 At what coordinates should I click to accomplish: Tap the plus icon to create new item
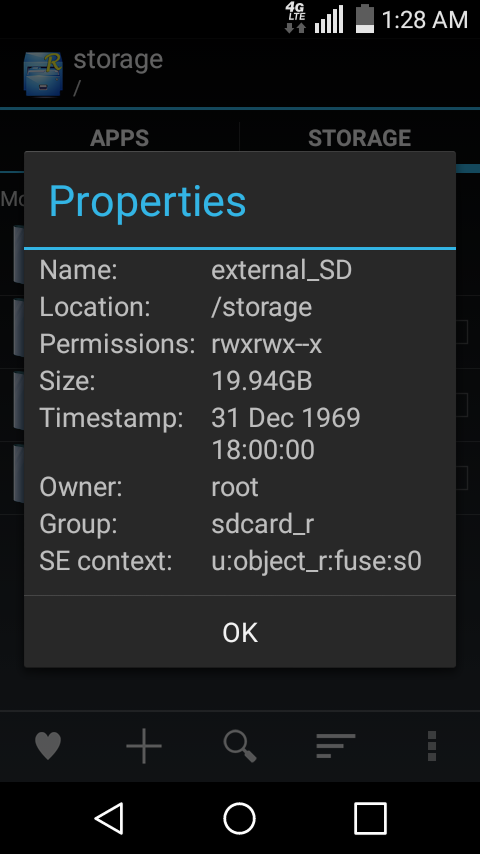pyautogui.click(x=144, y=746)
